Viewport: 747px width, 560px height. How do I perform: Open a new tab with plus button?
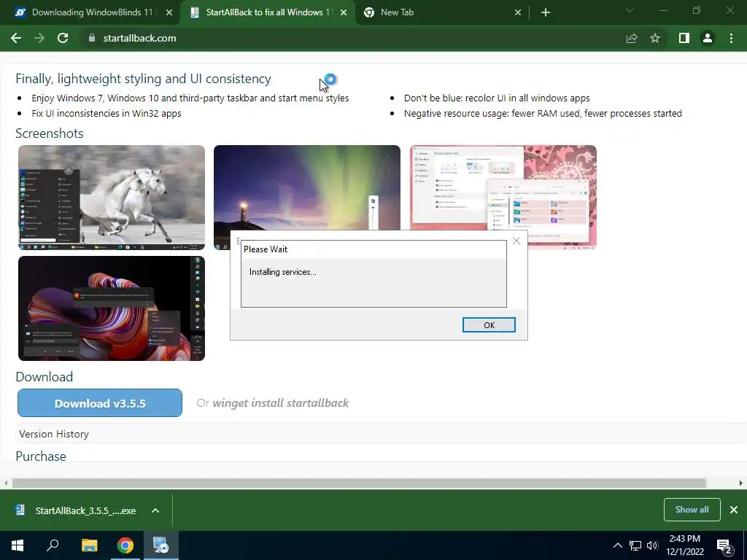pyautogui.click(x=546, y=12)
